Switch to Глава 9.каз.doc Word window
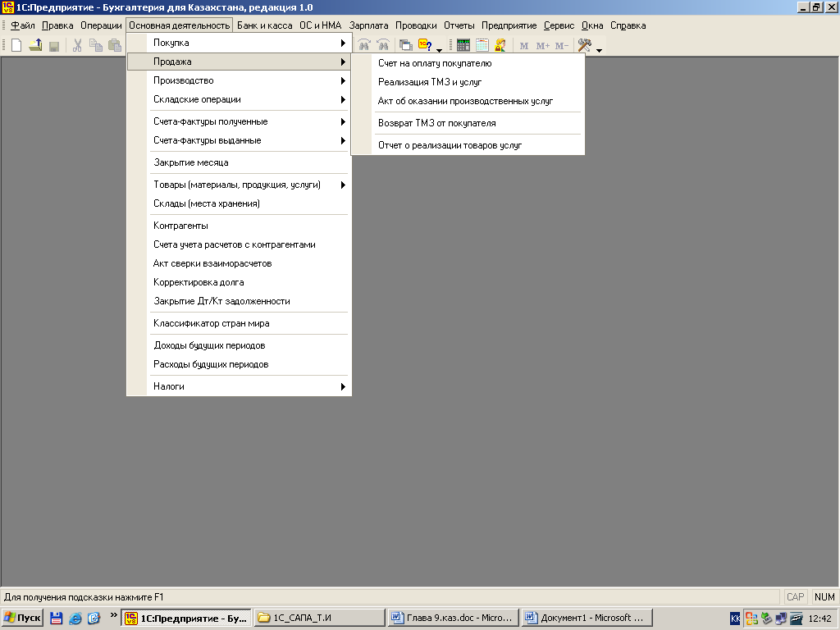Screen dimensions: 840x630 [453, 618]
